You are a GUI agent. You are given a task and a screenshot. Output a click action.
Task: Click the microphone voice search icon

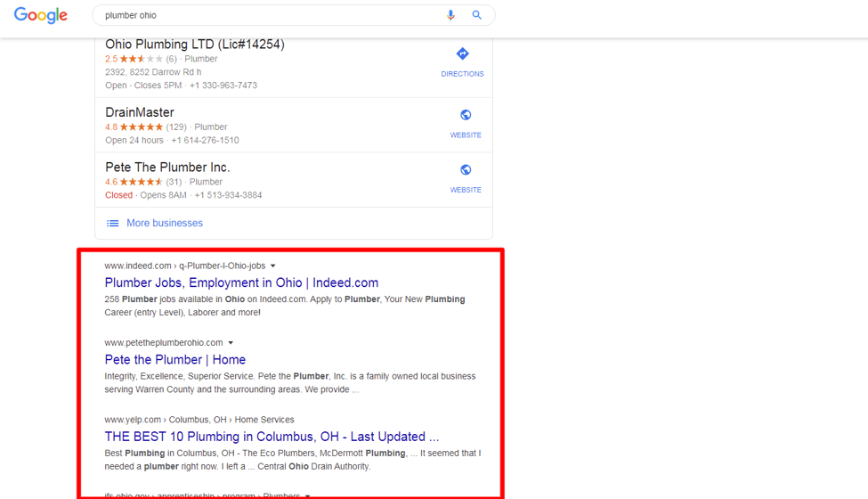pyautogui.click(x=450, y=15)
